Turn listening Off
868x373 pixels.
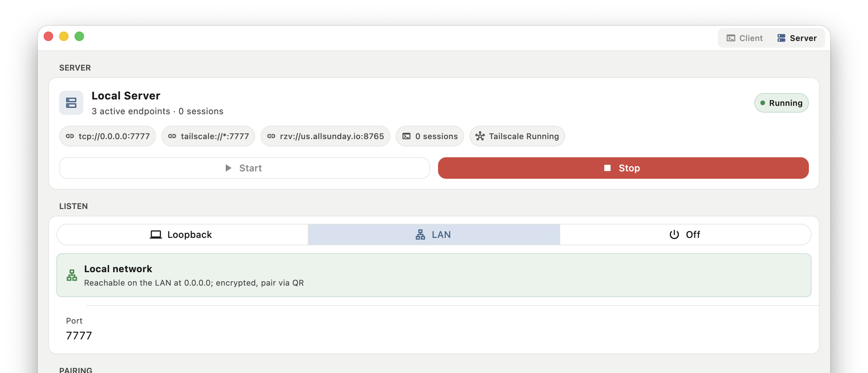685,235
